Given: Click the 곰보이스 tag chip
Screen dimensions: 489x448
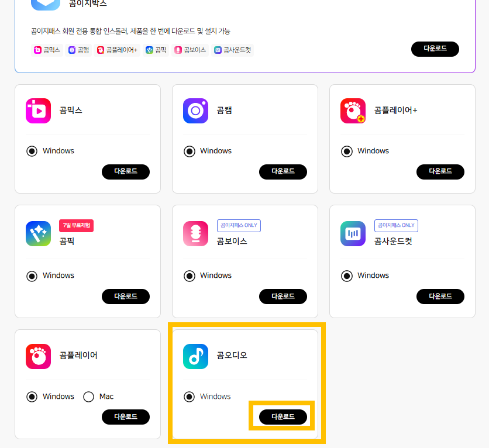Looking at the screenshot, I should click(x=190, y=50).
